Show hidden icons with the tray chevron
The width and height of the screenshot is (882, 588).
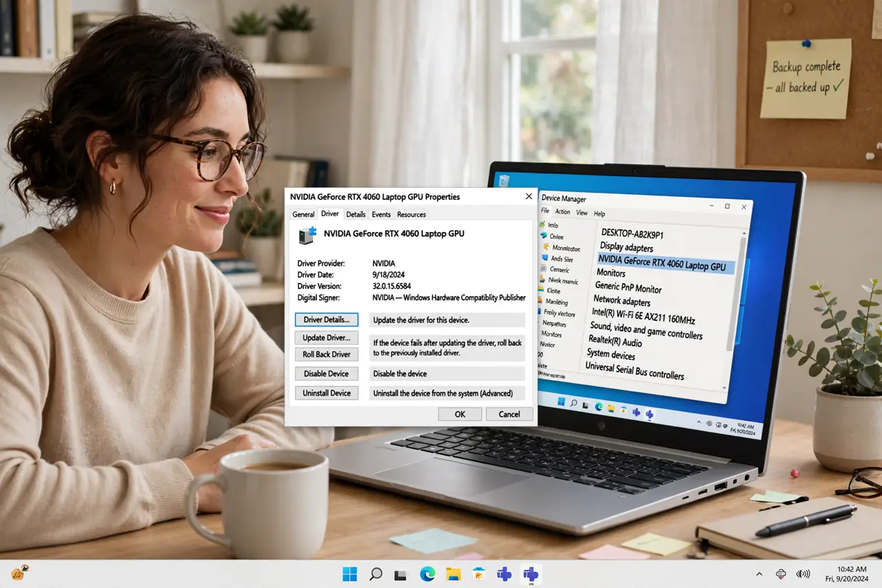759,574
